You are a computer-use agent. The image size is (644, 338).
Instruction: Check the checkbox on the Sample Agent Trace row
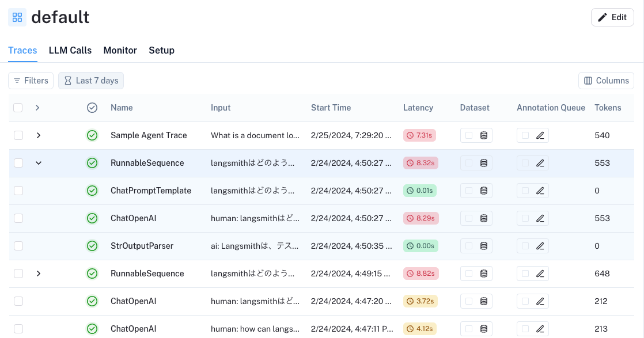point(18,135)
